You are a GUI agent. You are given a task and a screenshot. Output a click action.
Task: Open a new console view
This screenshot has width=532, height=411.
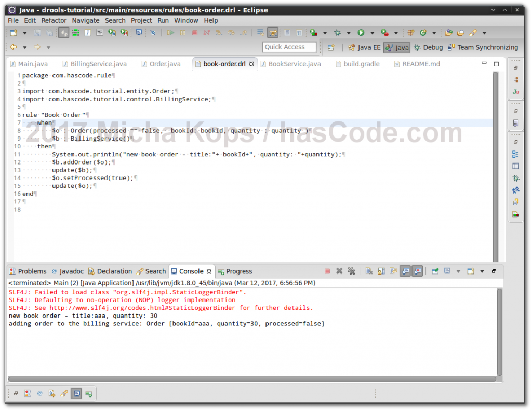(x=470, y=270)
